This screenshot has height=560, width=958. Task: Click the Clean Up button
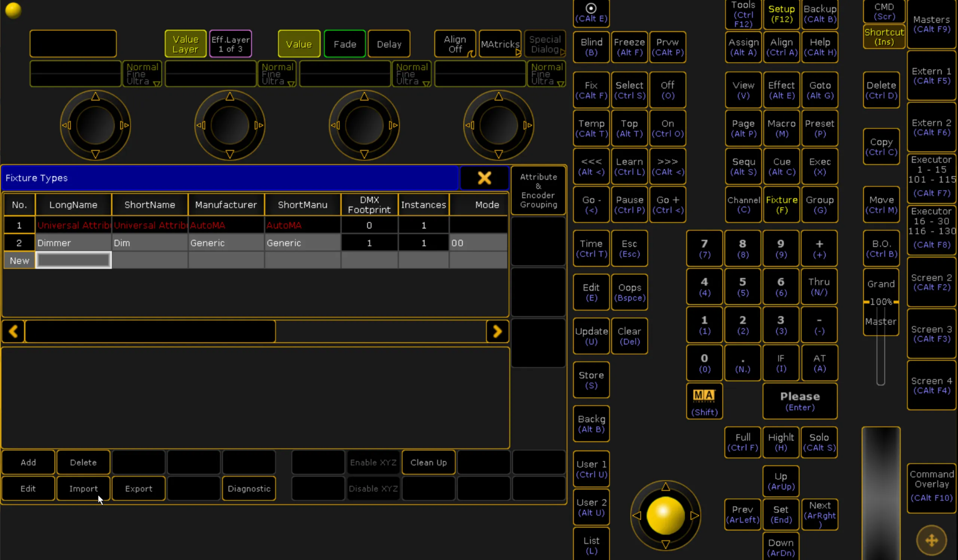(x=428, y=462)
